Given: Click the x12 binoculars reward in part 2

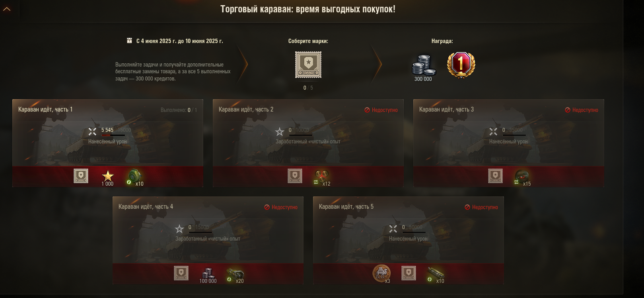Looking at the screenshot, I should click(321, 176).
